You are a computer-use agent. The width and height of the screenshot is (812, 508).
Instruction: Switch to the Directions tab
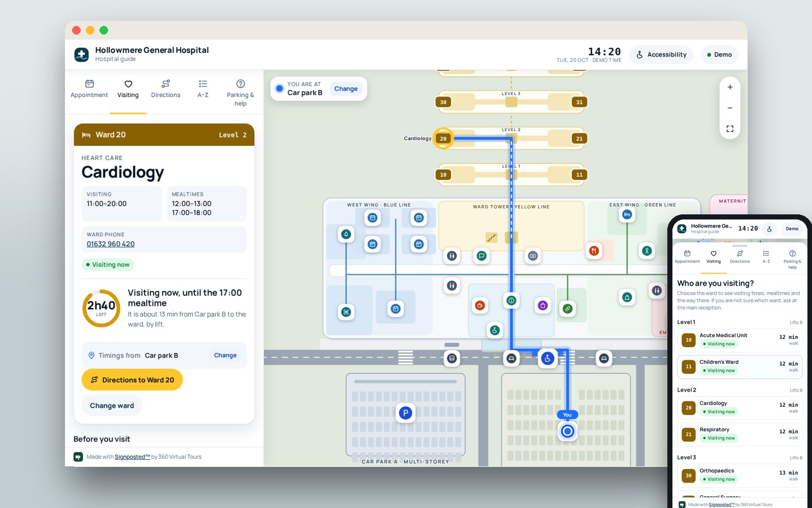point(165,89)
